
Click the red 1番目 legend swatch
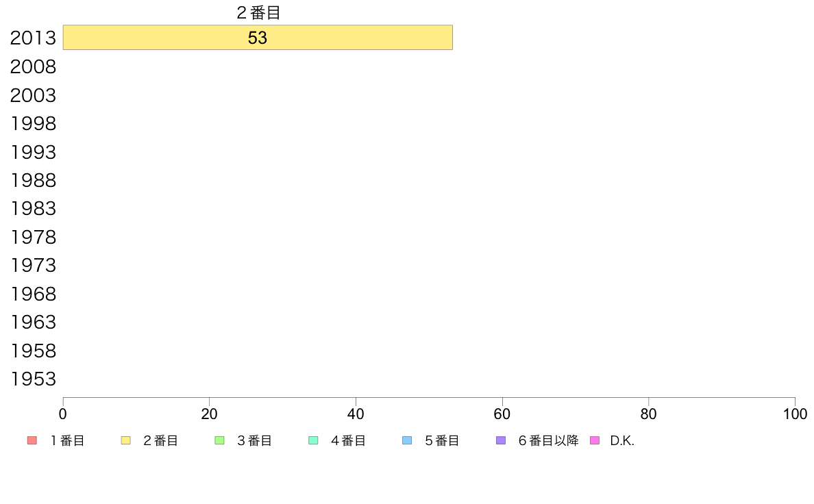tap(32, 441)
